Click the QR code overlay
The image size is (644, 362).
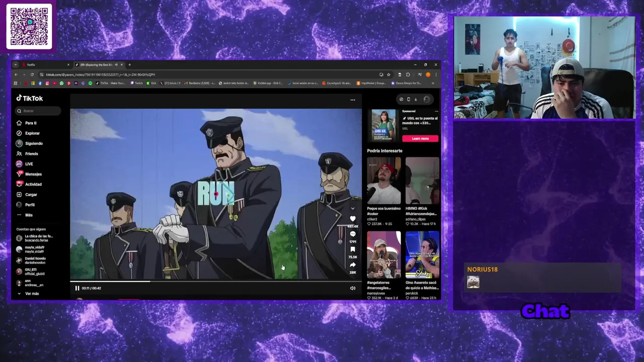[x=29, y=27]
